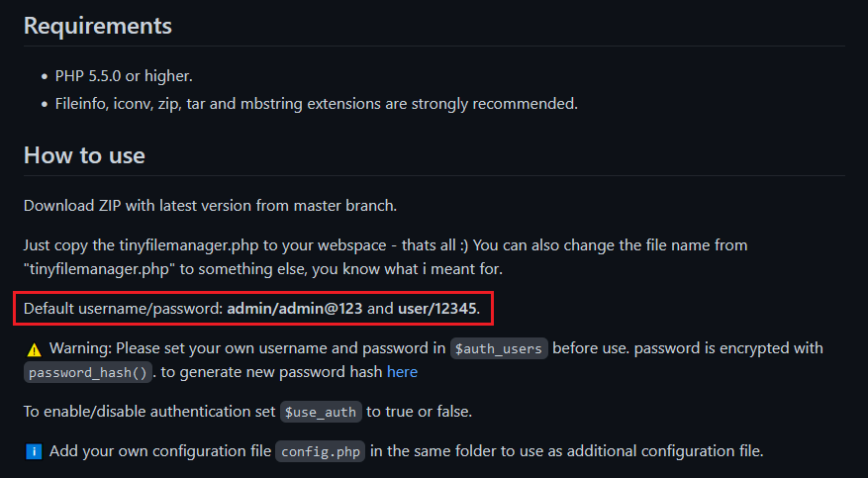
Task: Click the $use_auth code snippet
Action: pyautogui.click(x=321, y=412)
